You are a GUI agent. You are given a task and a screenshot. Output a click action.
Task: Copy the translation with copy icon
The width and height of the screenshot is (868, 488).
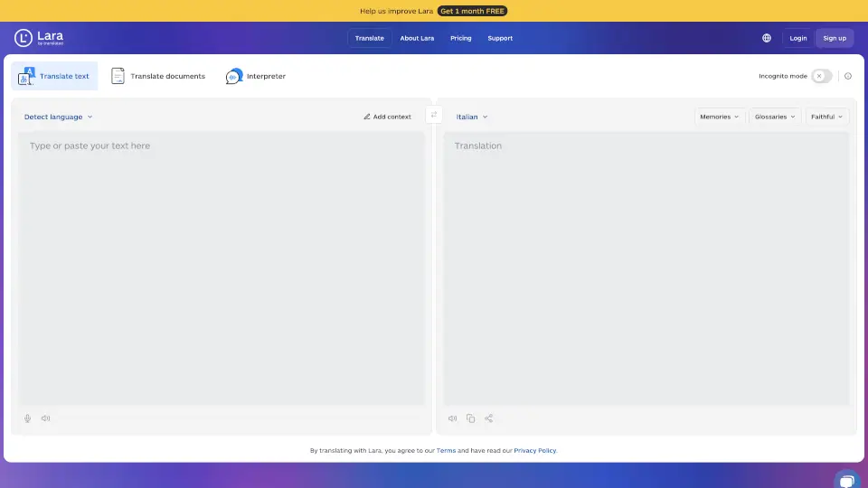click(471, 418)
